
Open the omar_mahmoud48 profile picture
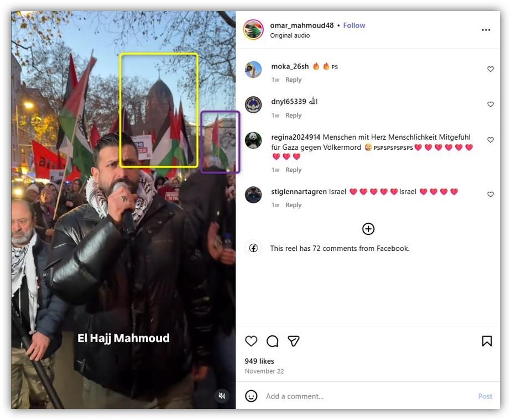coord(253,30)
